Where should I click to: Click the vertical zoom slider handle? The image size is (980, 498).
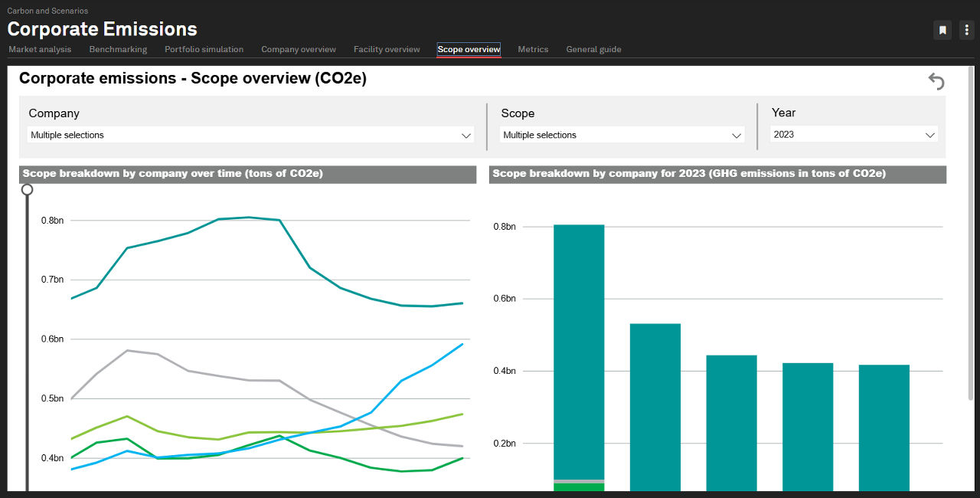pyautogui.click(x=28, y=189)
